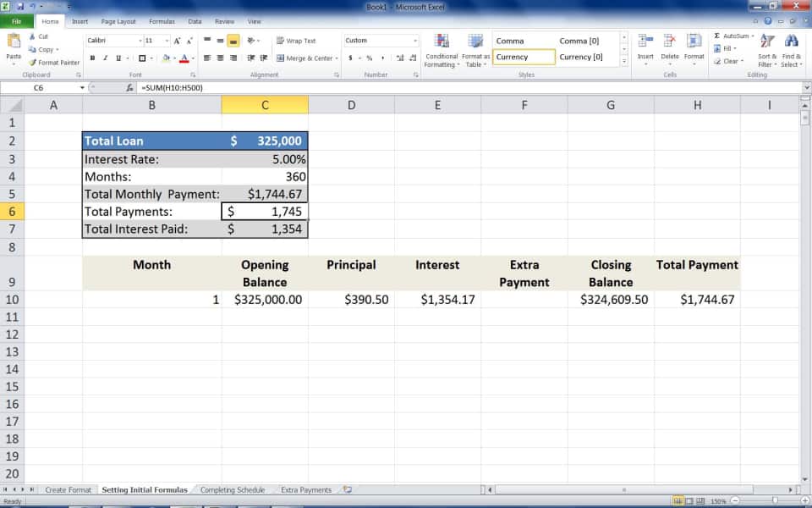
Task: Apply the Merge & Center command
Action: click(x=300, y=57)
